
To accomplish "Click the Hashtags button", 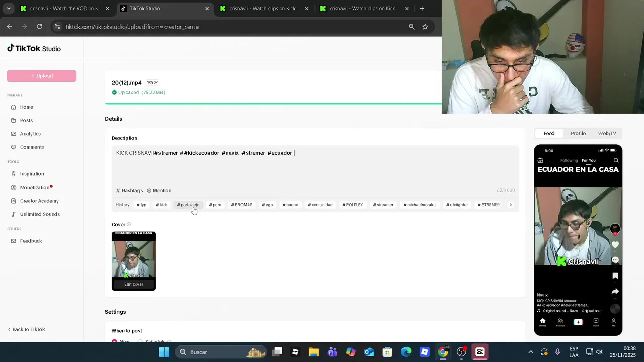I will [x=130, y=190].
